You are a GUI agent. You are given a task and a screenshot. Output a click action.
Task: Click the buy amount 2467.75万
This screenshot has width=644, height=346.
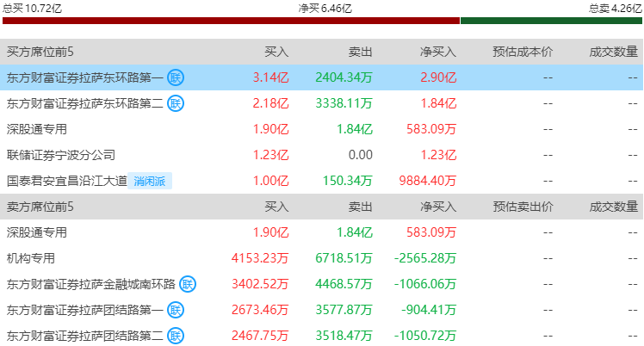(260, 336)
